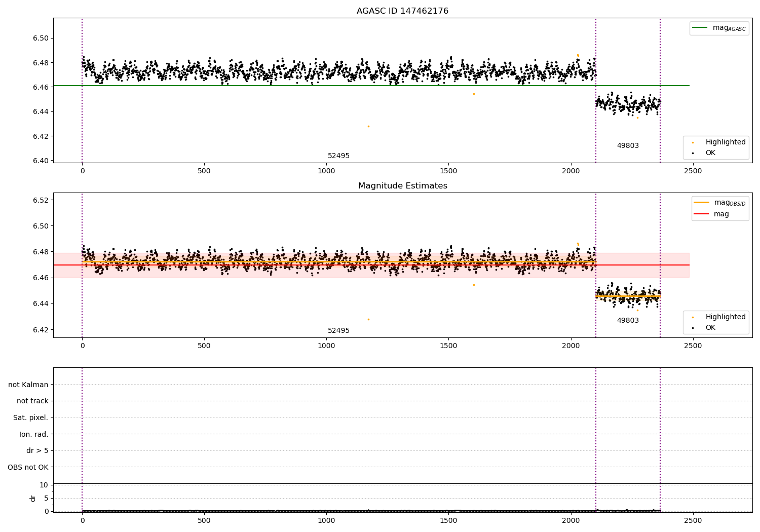The height and width of the screenshot is (532, 760).
Task: Click the 6.48 y-tick on Magnitude Estimates
Action: pos(40,252)
